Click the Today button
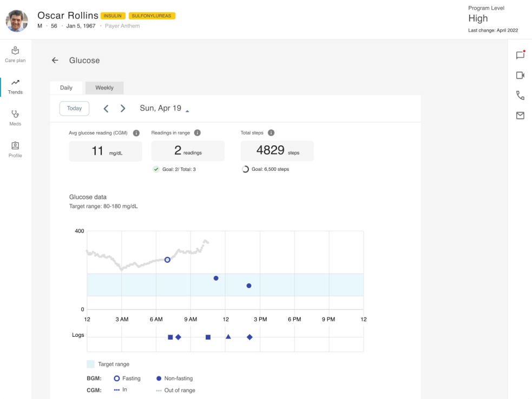The width and height of the screenshot is (532, 399). coord(74,109)
